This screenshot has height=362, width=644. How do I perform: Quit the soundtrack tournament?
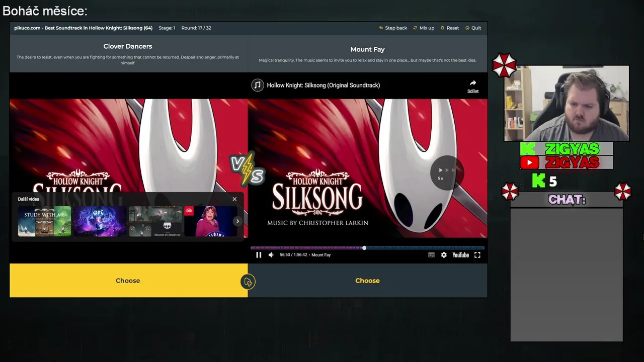473,28
